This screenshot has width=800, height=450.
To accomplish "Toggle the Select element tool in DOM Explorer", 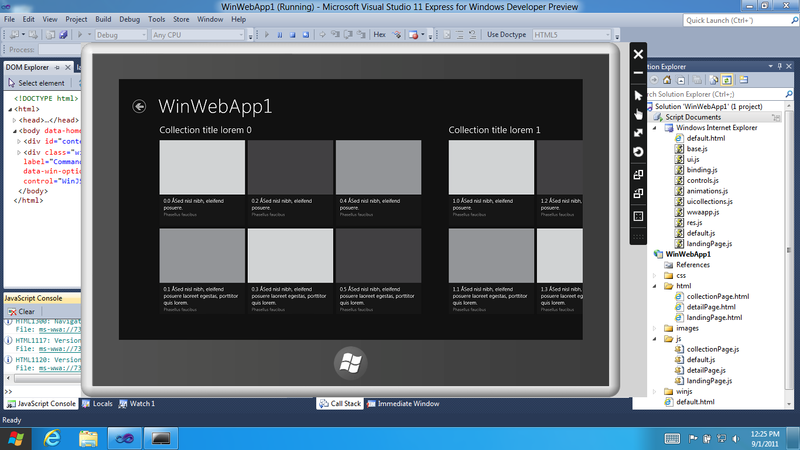I will 36,83.
